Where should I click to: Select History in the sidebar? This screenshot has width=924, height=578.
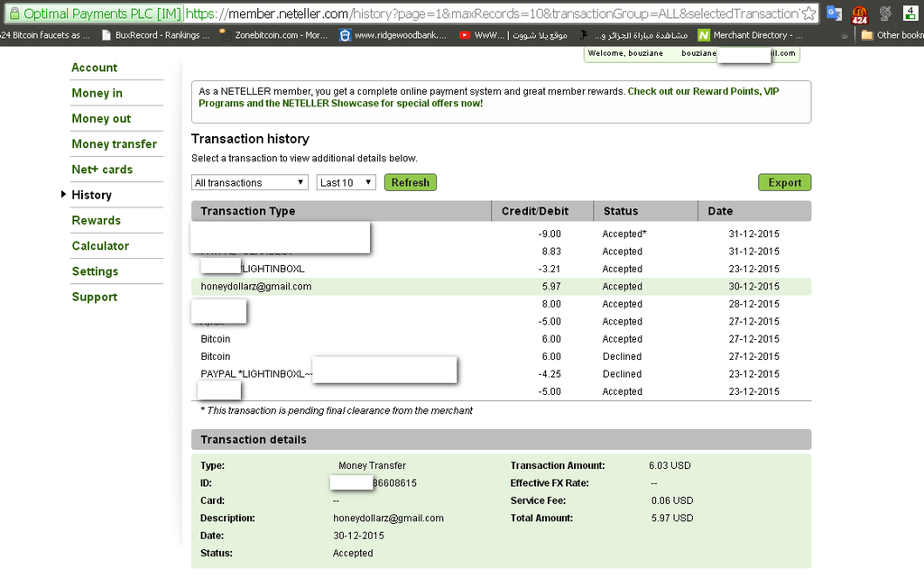coord(91,195)
